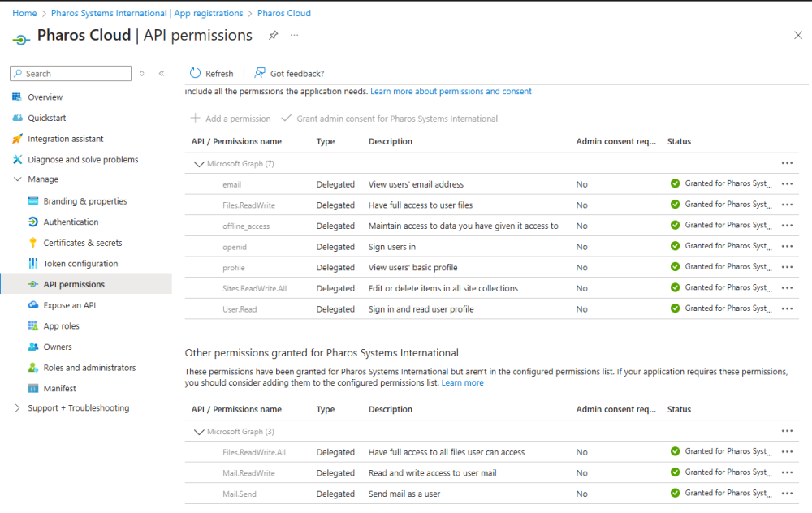Click Add a permission button

point(231,119)
